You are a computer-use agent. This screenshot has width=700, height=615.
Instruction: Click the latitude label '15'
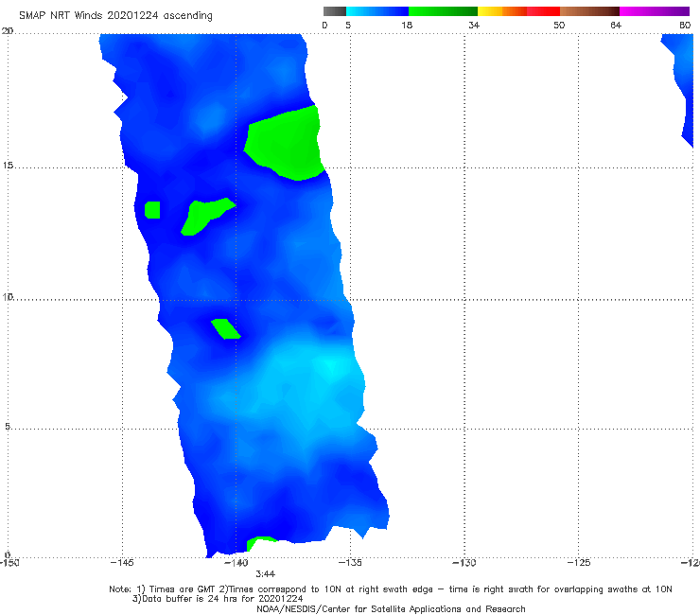(8, 165)
